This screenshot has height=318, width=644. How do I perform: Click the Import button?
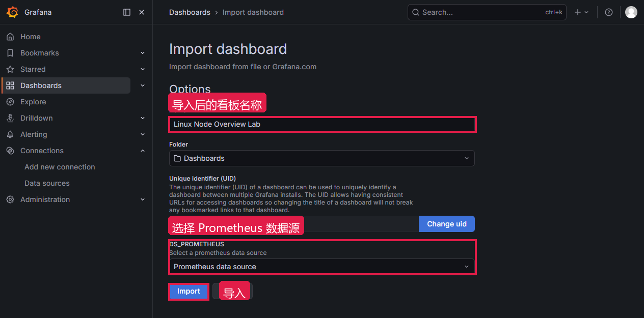[x=189, y=292]
